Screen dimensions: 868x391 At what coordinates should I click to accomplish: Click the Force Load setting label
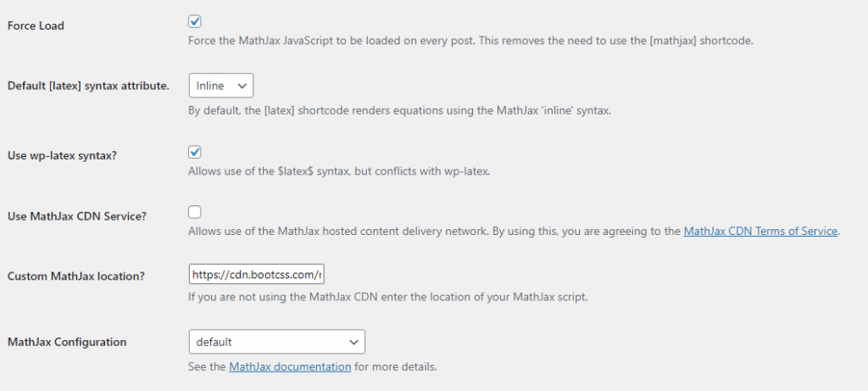(x=36, y=25)
